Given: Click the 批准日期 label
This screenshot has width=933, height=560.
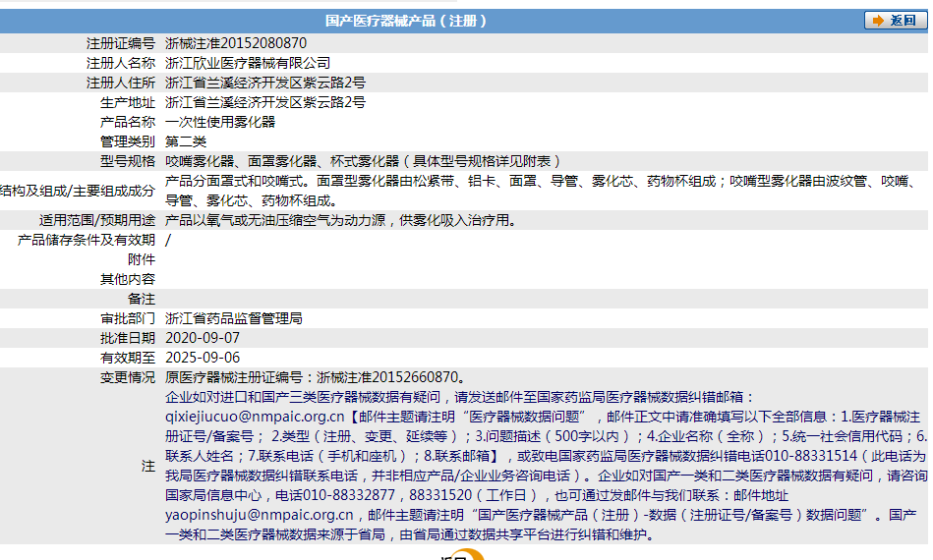Looking at the screenshot, I should (128, 338).
